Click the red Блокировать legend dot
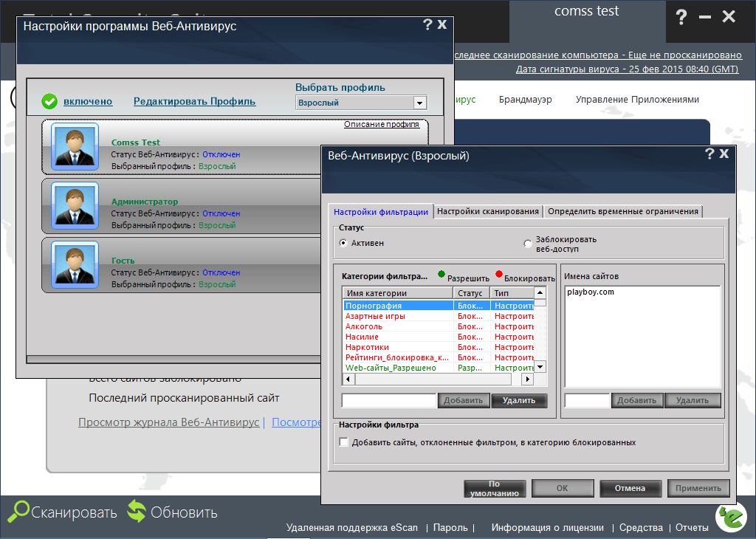Viewport: 756px width, 539px height. [x=499, y=275]
